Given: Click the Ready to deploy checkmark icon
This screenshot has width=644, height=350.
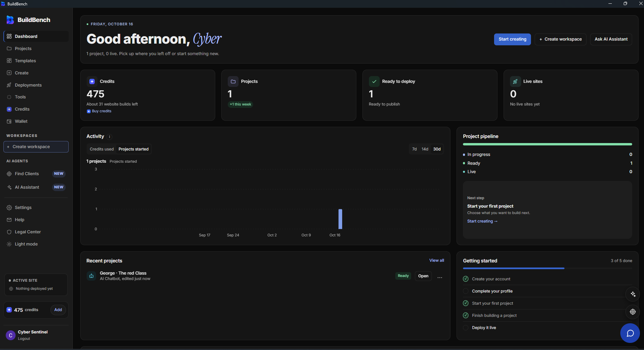Looking at the screenshot, I should [x=374, y=81].
